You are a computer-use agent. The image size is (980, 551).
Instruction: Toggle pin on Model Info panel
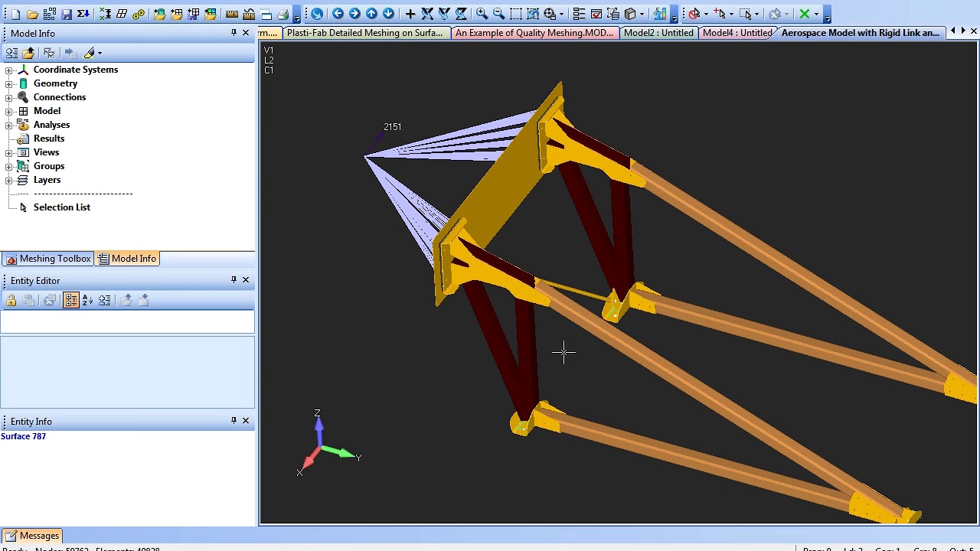click(234, 33)
